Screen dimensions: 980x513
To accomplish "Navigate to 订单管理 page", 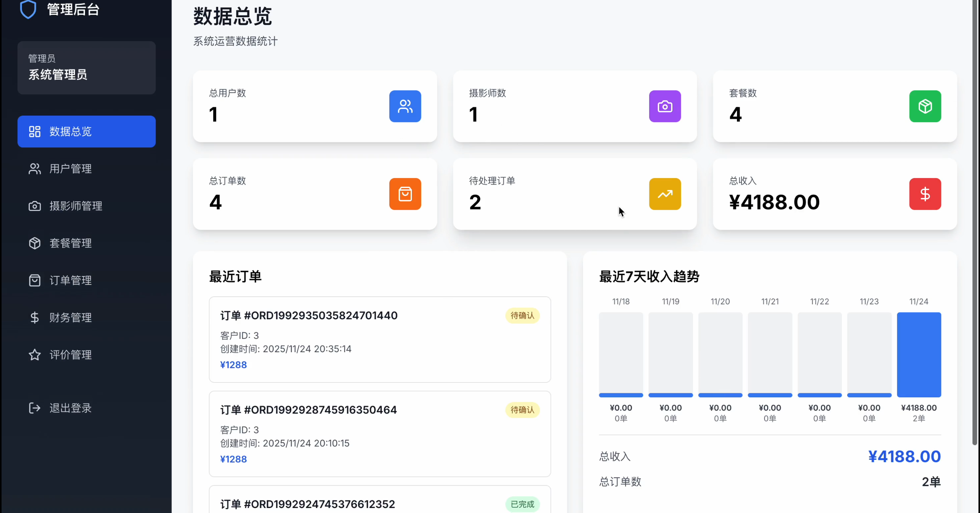I will (x=71, y=280).
